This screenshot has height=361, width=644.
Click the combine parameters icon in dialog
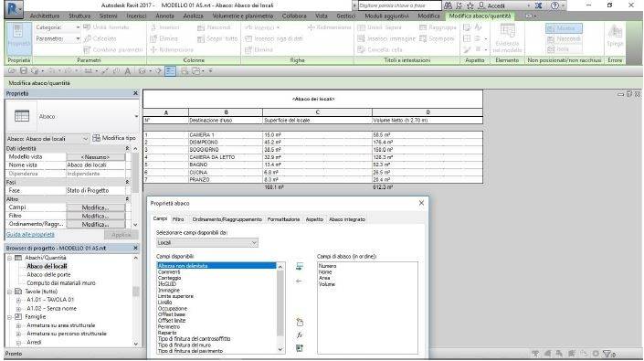point(300,348)
